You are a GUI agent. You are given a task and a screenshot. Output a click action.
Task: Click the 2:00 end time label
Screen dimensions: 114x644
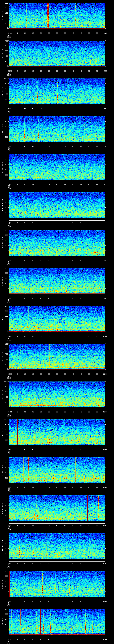click(x=105, y=33)
